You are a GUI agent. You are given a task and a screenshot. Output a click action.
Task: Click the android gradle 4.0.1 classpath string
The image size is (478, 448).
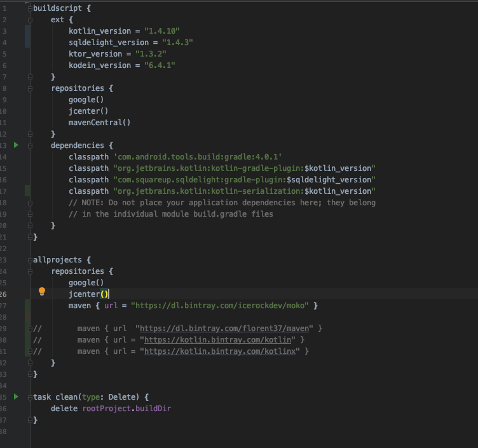pyautogui.click(x=198, y=157)
